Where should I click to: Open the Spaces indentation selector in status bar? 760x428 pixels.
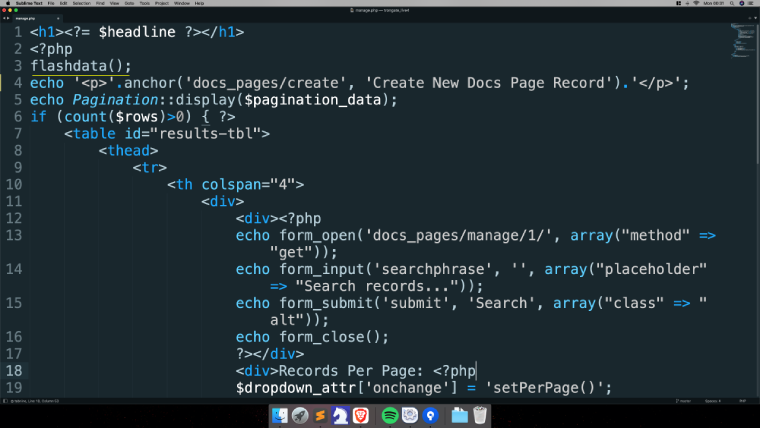coord(713,401)
